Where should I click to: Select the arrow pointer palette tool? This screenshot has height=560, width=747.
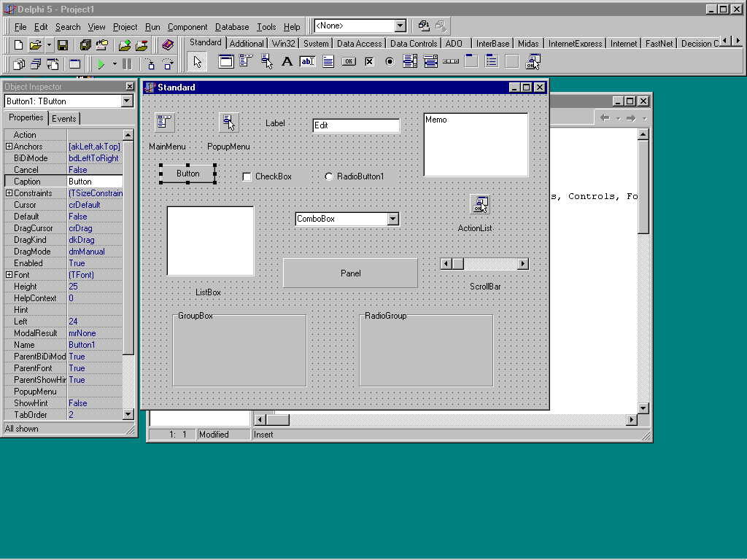coord(197,61)
